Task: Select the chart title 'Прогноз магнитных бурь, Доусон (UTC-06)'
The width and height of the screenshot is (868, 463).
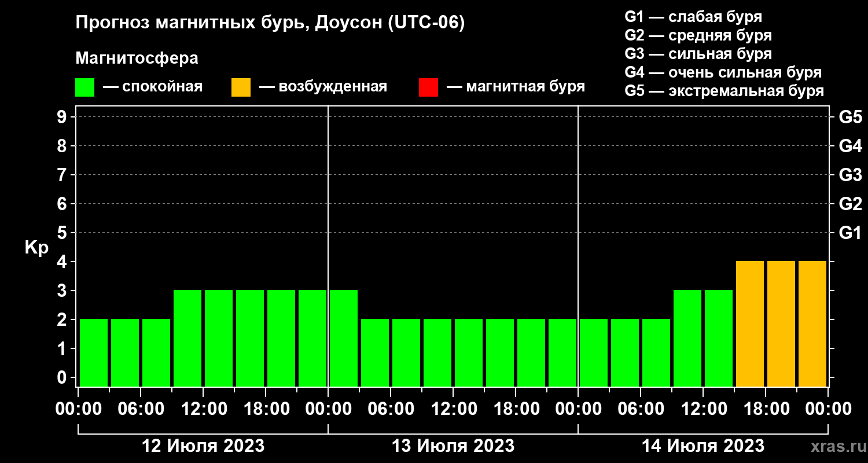Action: pos(270,24)
